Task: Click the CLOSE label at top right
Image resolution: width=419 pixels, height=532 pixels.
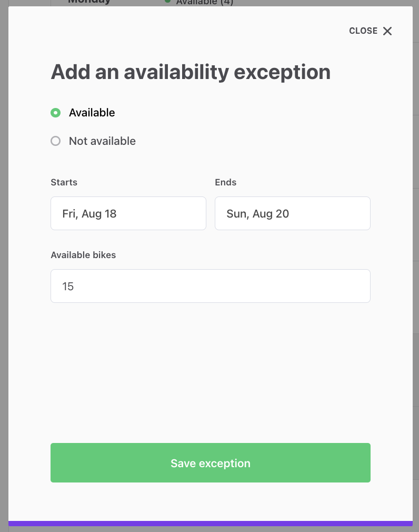Action: (363, 31)
